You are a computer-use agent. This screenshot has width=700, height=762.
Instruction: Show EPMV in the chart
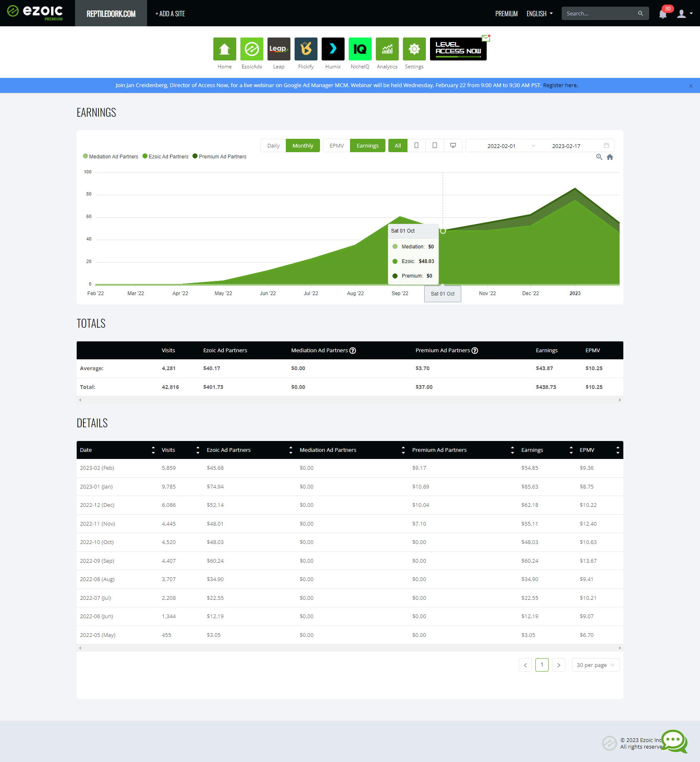[x=337, y=145]
